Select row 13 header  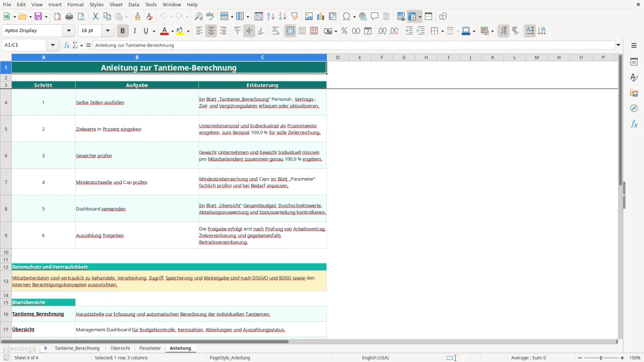(x=6, y=281)
